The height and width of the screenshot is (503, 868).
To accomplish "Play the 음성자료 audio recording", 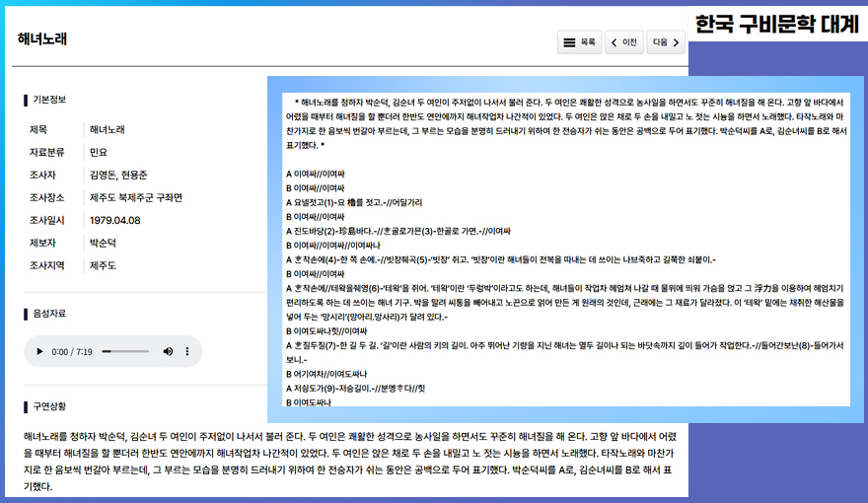I will pyautogui.click(x=38, y=352).
